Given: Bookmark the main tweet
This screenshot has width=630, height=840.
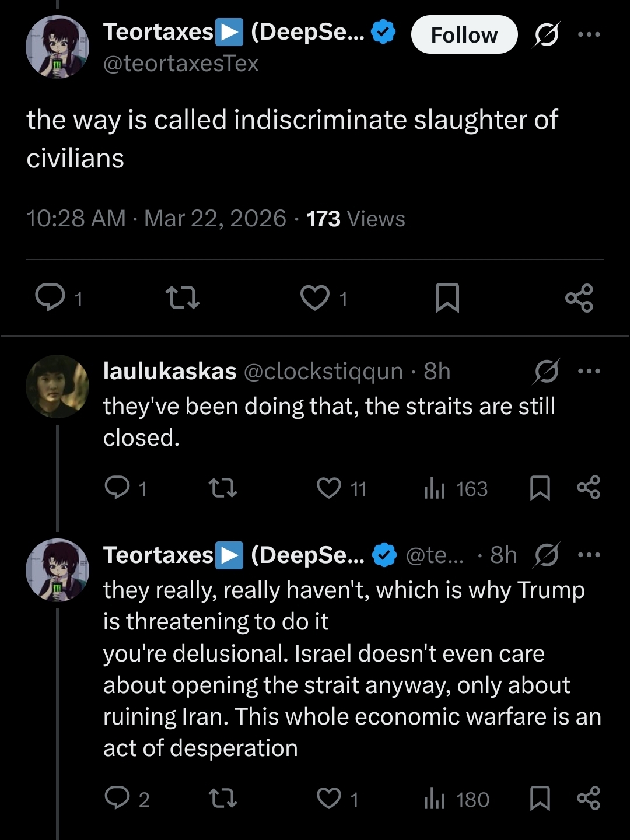Looking at the screenshot, I should pyautogui.click(x=447, y=297).
